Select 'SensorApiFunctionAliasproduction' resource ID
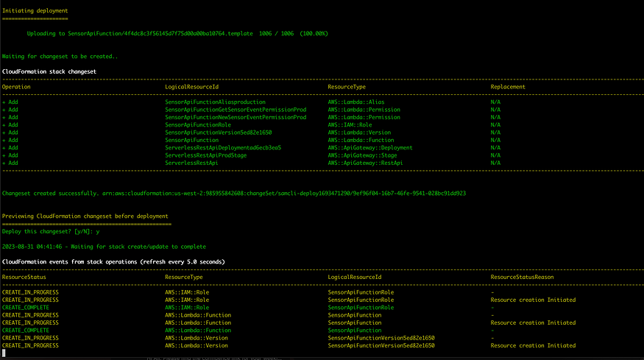 (x=215, y=102)
